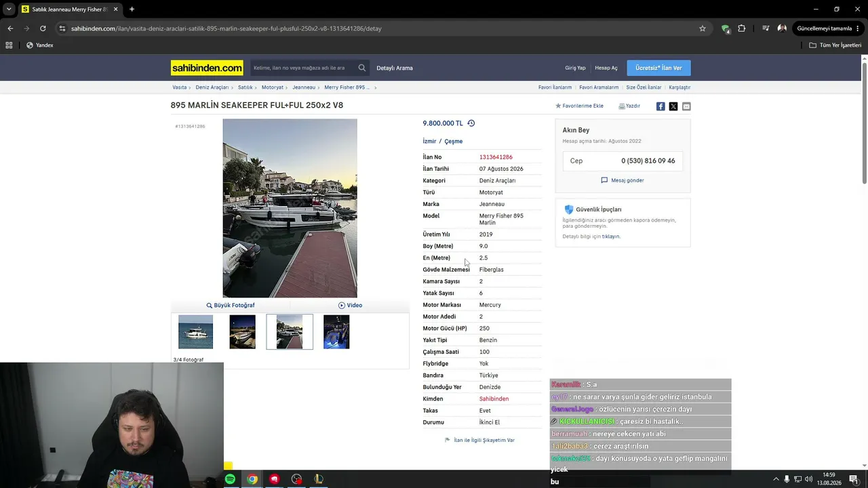The image size is (868, 488).
Task: Click the Ücretsiz İlan Ver button
Action: point(658,68)
